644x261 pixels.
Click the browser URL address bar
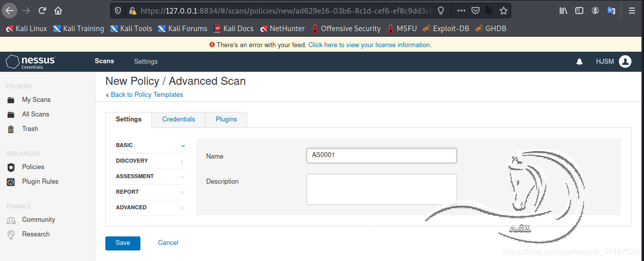[286, 11]
